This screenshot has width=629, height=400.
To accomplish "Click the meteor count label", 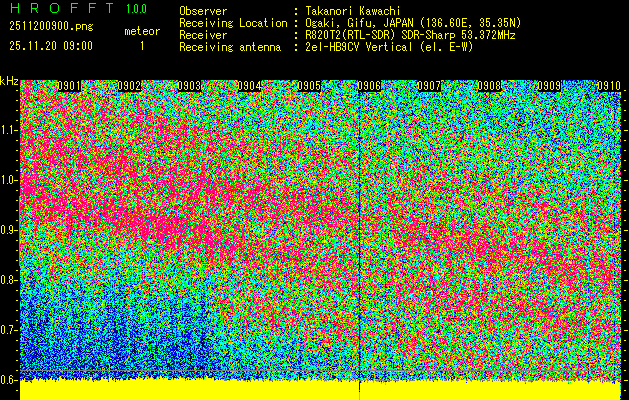I will pyautogui.click(x=142, y=31).
